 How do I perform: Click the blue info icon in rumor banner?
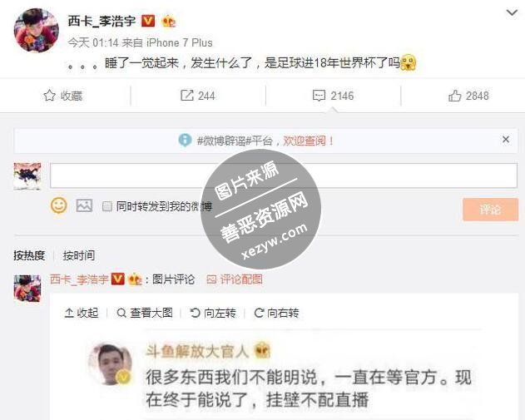click(x=185, y=140)
